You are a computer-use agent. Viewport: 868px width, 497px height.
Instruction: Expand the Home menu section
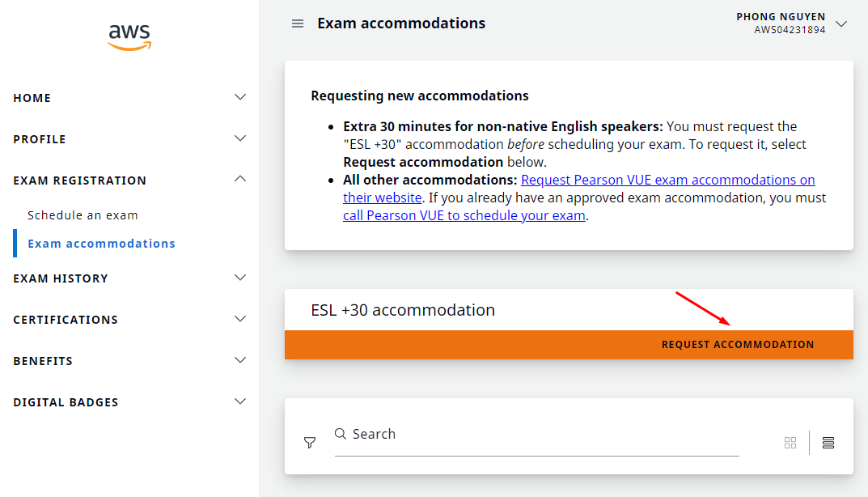(x=239, y=97)
